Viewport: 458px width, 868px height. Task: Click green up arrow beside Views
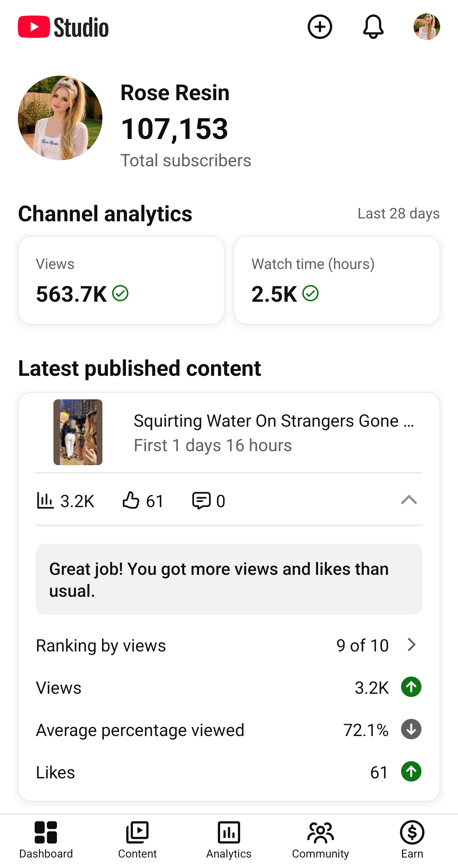point(411,687)
